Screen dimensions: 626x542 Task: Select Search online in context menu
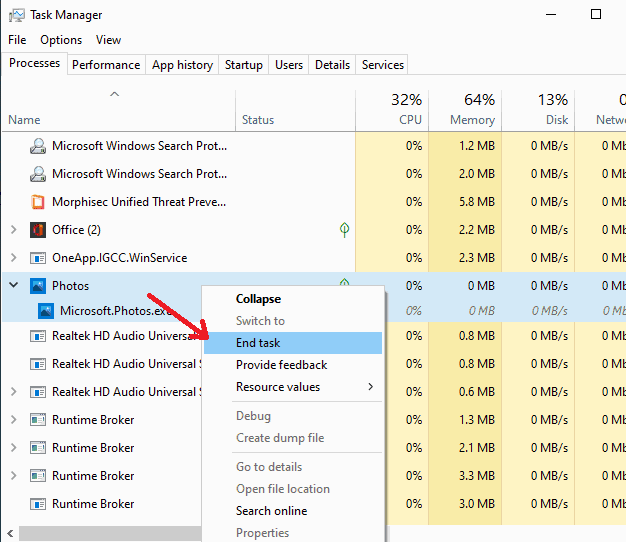293,511
